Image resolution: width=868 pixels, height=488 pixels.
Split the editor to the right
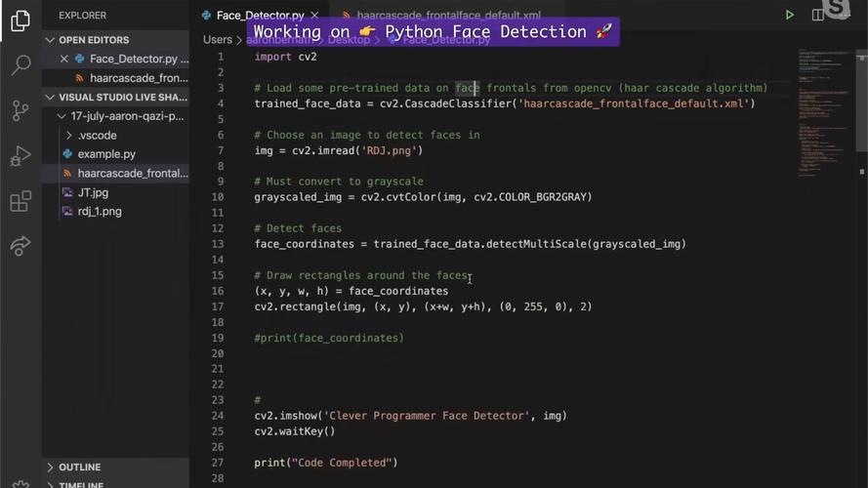pyautogui.click(x=817, y=15)
